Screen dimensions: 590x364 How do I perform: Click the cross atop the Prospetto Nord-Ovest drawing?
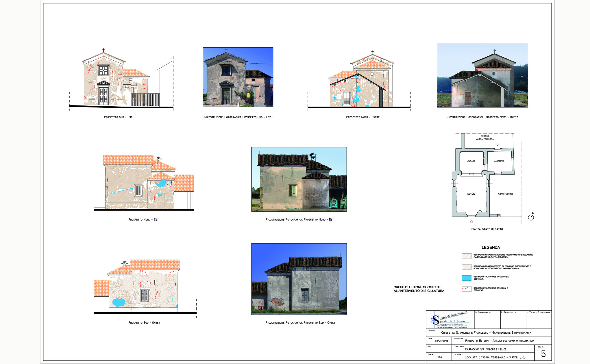(373, 52)
